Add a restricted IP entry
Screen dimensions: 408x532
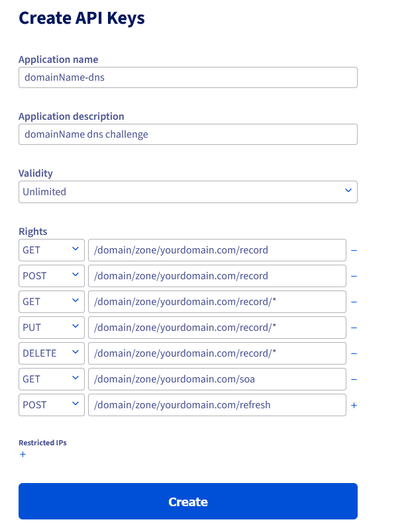tap(23, 455)
